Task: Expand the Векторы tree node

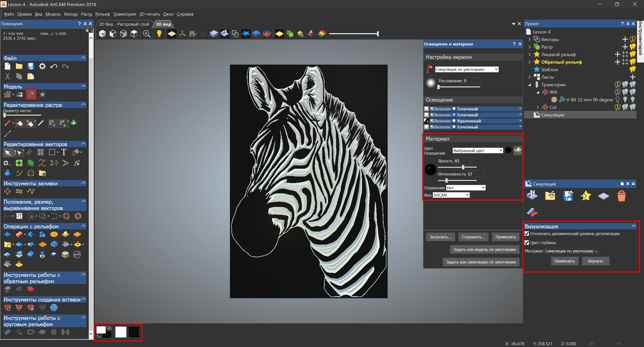Action: tap(530, 39)
